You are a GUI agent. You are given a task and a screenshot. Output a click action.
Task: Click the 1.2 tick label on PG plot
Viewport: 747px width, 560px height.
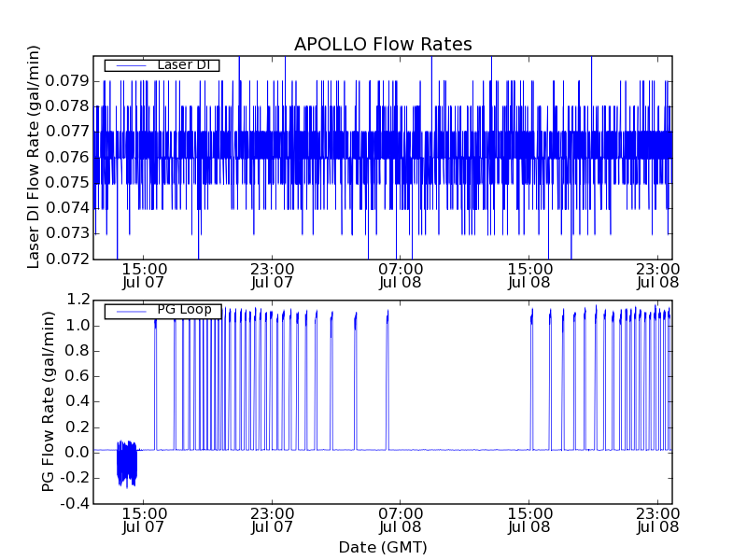(78, 300)
